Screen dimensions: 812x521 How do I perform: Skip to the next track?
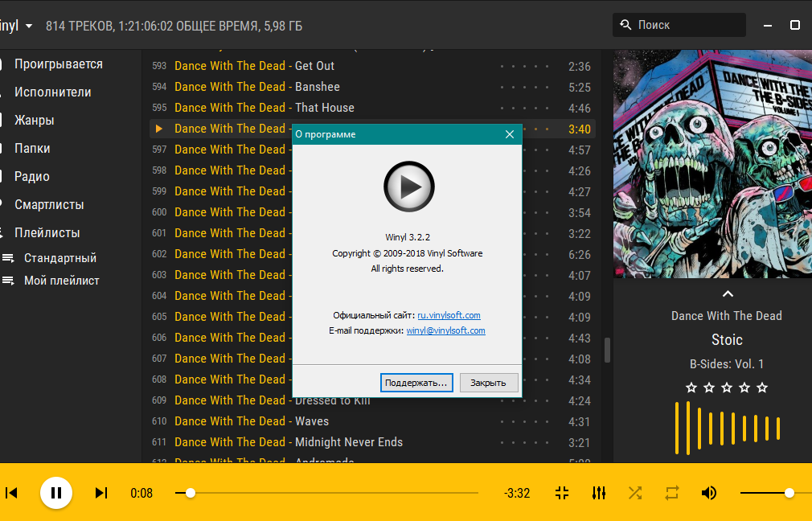coord(101,493)
